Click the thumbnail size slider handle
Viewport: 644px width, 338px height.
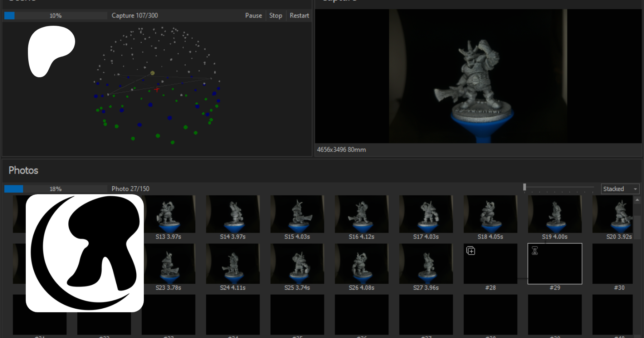[x=525, y=187]
